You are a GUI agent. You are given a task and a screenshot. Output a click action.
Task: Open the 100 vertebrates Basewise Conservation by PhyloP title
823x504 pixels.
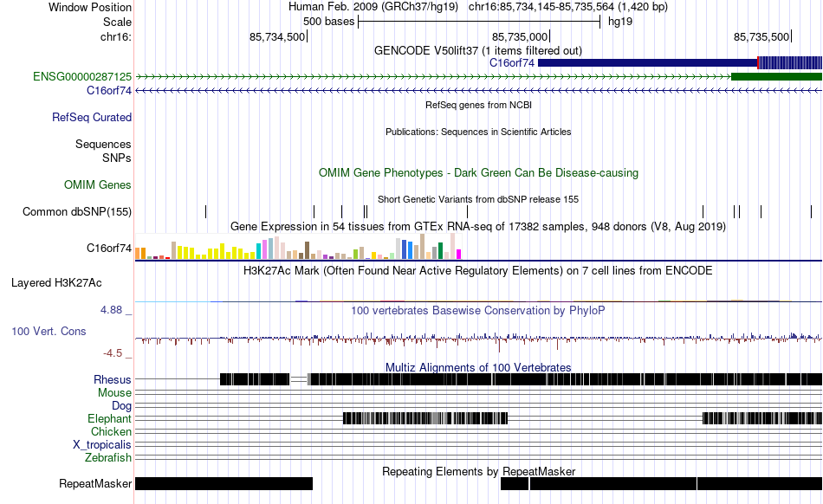click(x=477, y=310)
